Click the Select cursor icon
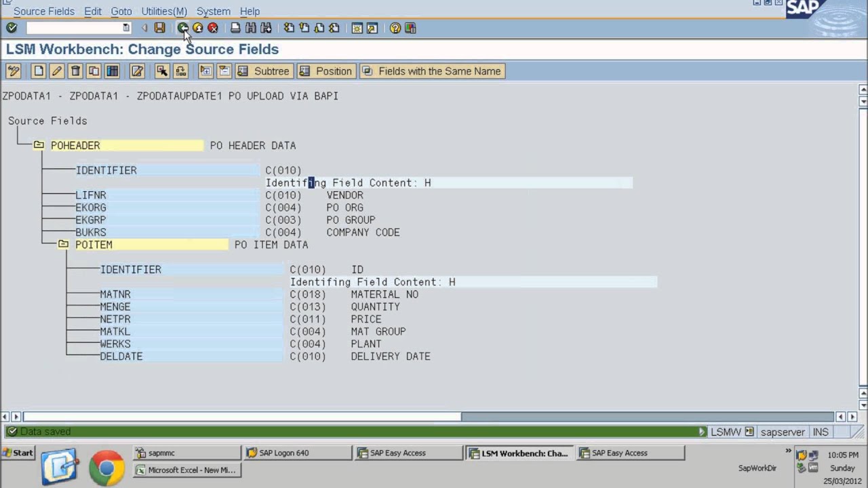This screenshot has width=868, height=488. pos(162,71)
